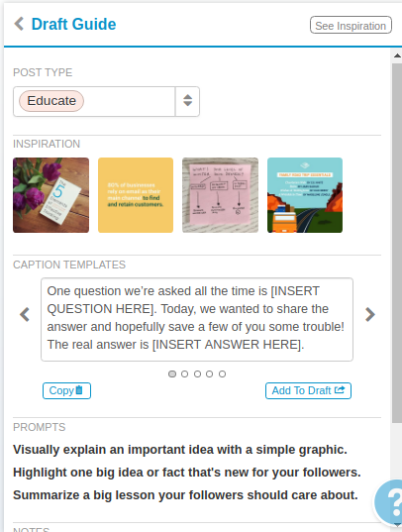Show previous caption template arrow
Image resolution: width=402 pixels, height=532 pixels.
coord(25,314)
